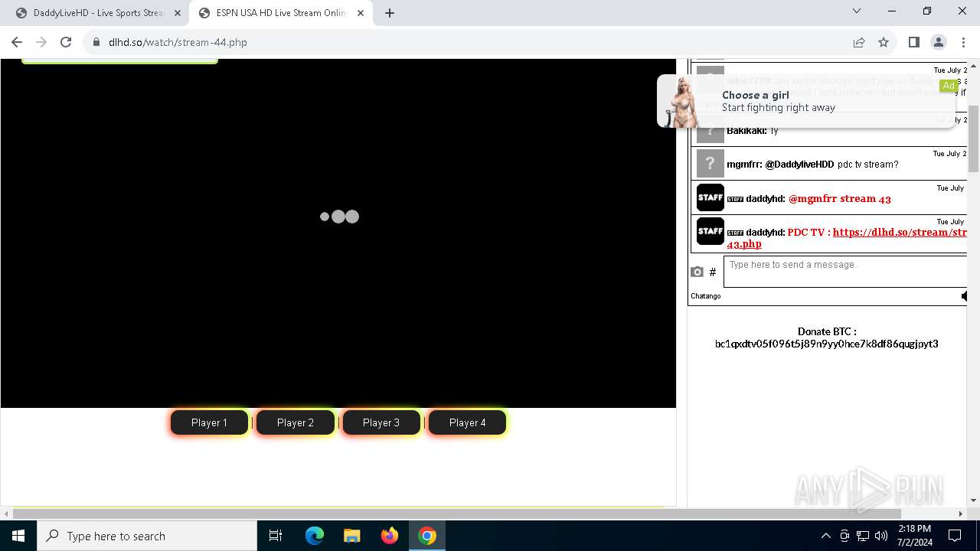Select the ESPN USA HD Live Stream tab
The width and height of the screenshot is (980, 551).
coord(279,13)
